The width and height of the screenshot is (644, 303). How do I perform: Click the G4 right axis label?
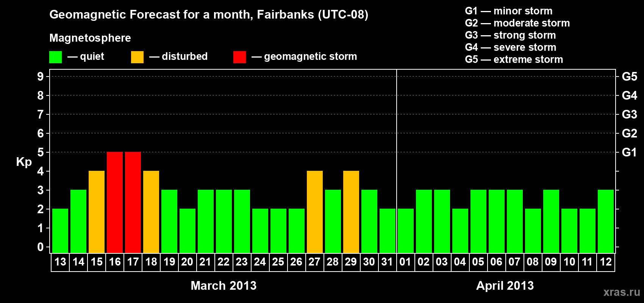pyautogui.click(x=630, y=95)
